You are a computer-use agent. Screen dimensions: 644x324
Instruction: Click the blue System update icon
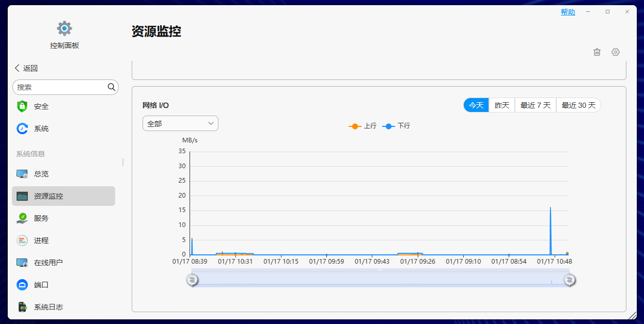22,128
